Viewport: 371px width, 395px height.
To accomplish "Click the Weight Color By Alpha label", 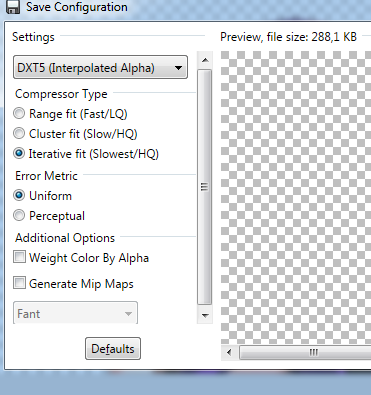I will (89, 258).
